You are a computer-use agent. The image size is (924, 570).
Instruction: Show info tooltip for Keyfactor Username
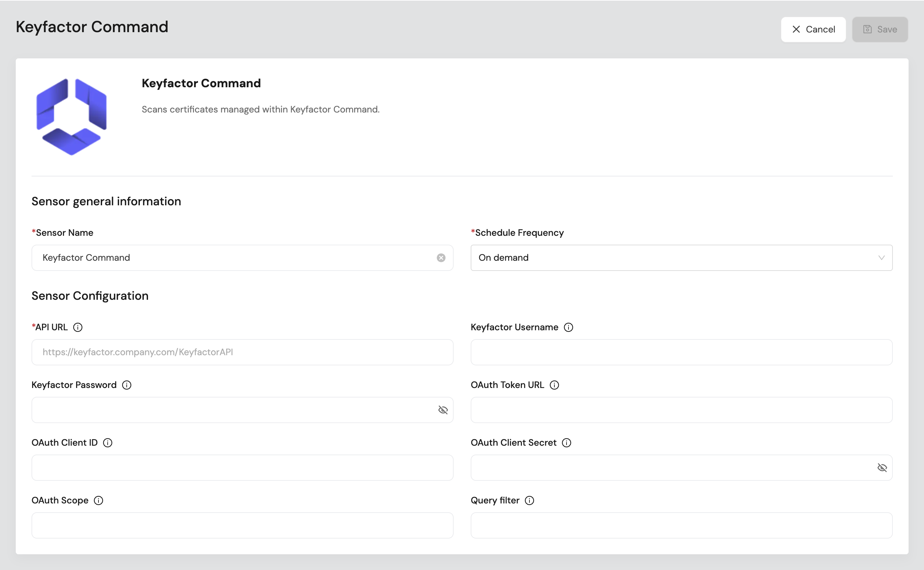coord(568,327)
